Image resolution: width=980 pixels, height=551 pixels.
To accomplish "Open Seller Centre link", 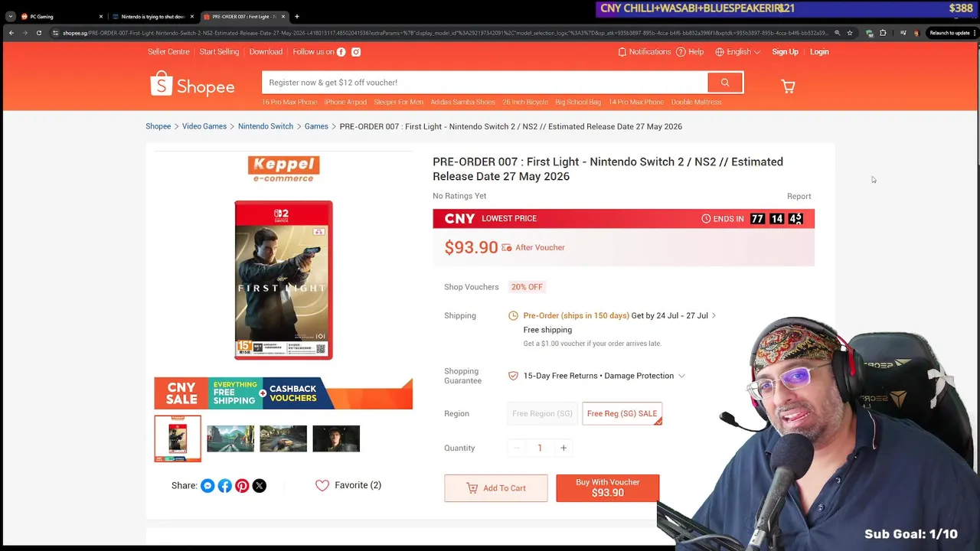I will tap(168, 52).
